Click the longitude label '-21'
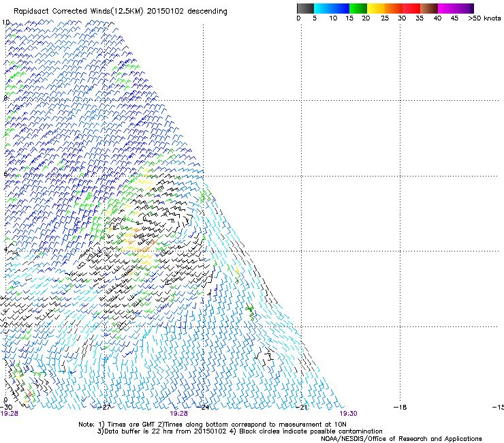 (x=302, y=408)
